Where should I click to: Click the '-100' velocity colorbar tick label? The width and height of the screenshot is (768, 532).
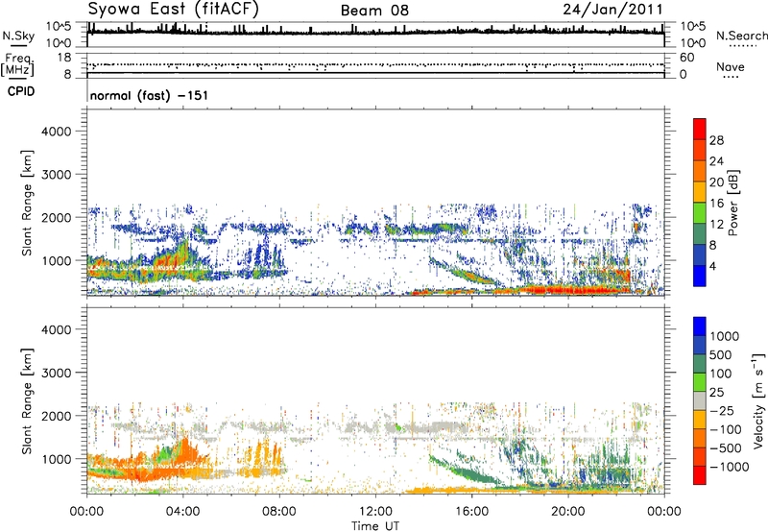click(726, 429)
